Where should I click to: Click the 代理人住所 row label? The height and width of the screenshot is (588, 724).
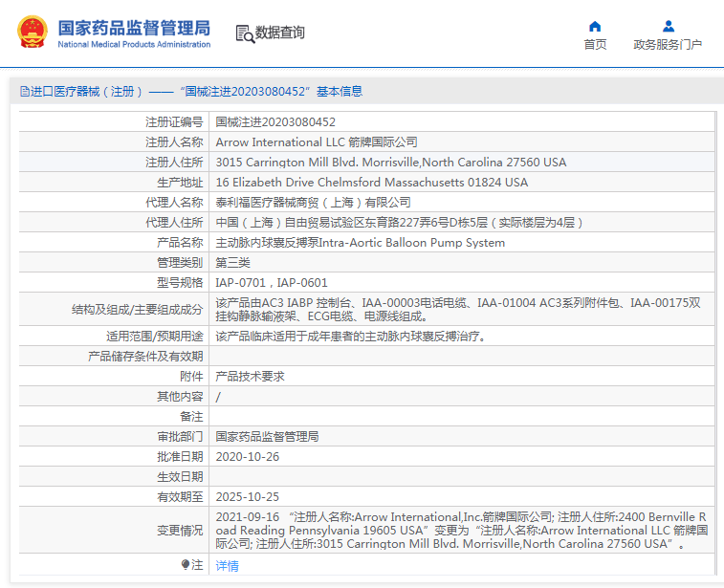(x=174, y=223)
